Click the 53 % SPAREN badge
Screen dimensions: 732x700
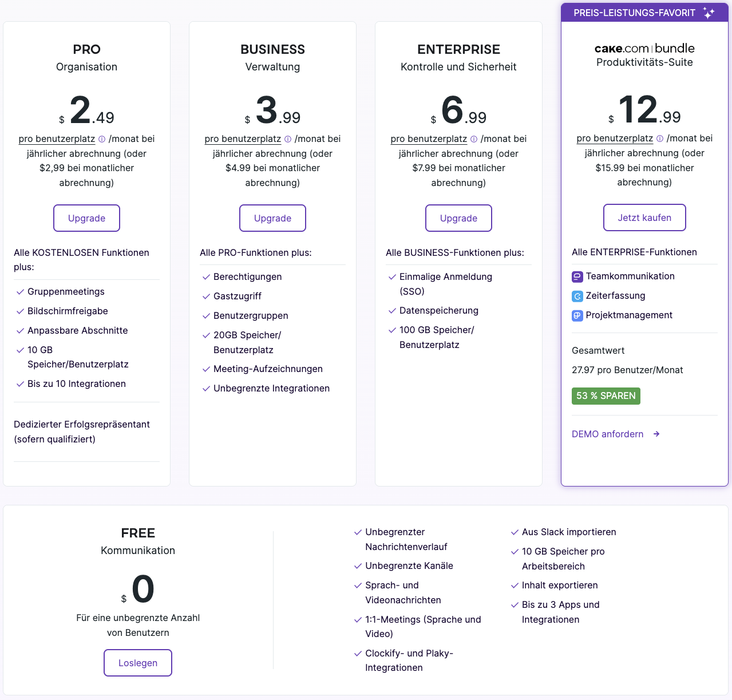coord(606,396)
